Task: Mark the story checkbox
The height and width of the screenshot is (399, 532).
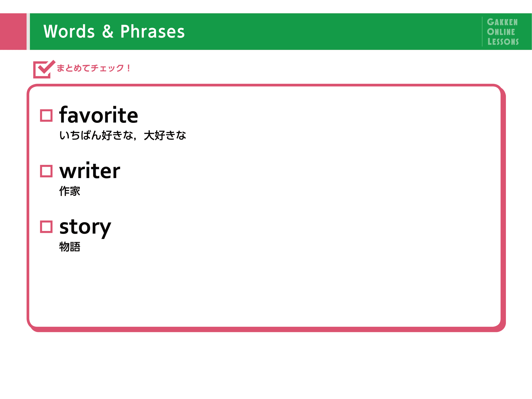Action: tap(46, 227)
